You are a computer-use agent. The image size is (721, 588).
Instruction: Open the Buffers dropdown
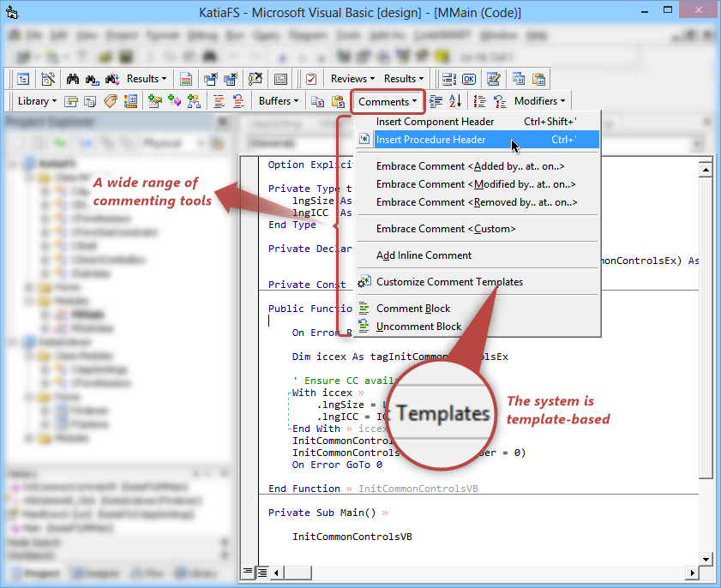278,100
